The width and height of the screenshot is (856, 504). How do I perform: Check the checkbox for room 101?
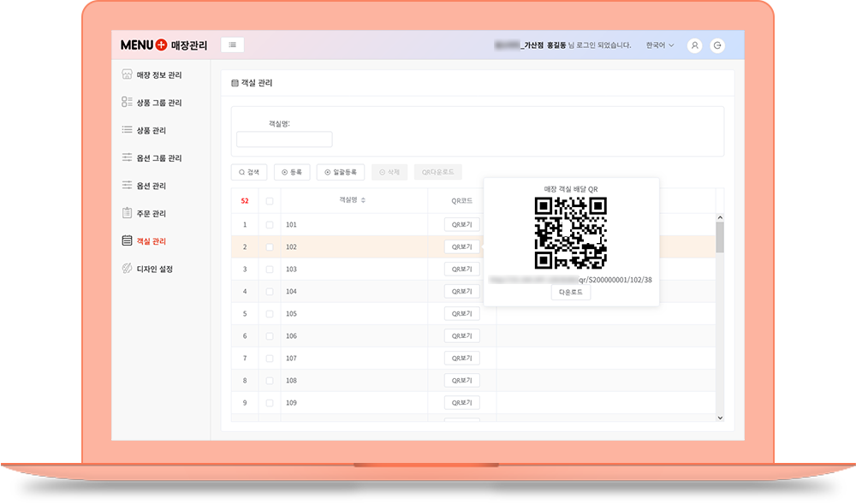tap(270, 225)
